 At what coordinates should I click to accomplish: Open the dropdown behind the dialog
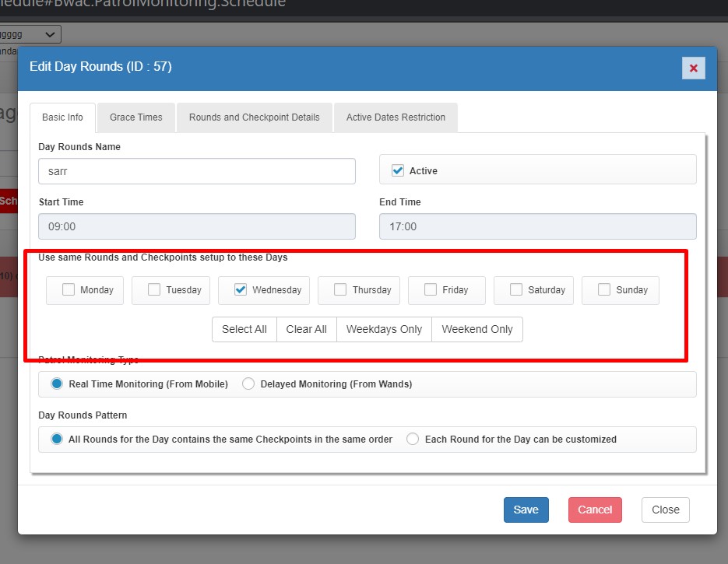point(31,34)
